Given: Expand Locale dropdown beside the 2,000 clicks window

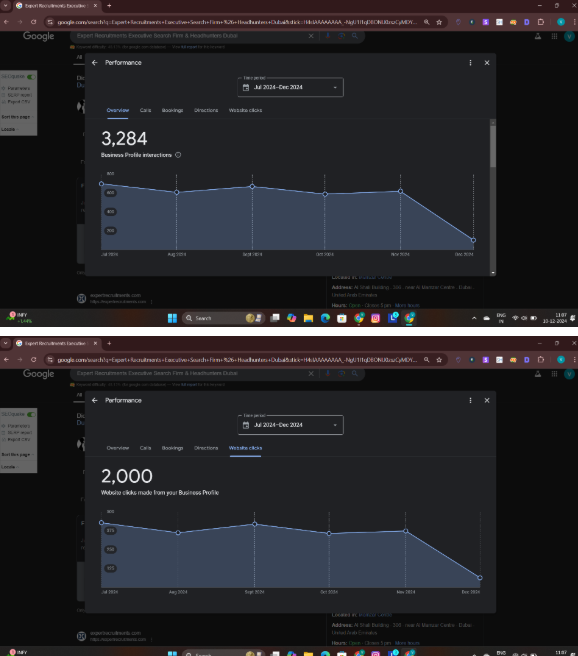Looking at the screenshot, I should (10, 467).
